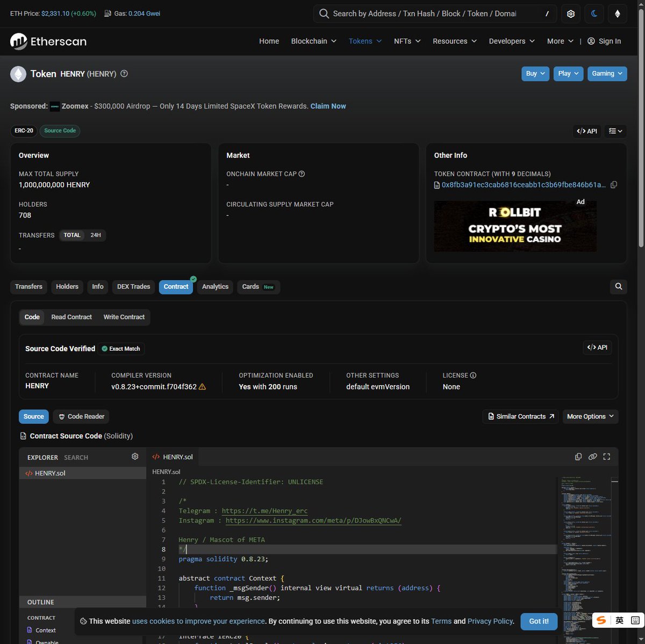Click API button in Source Code Verified

coord(597,348)
